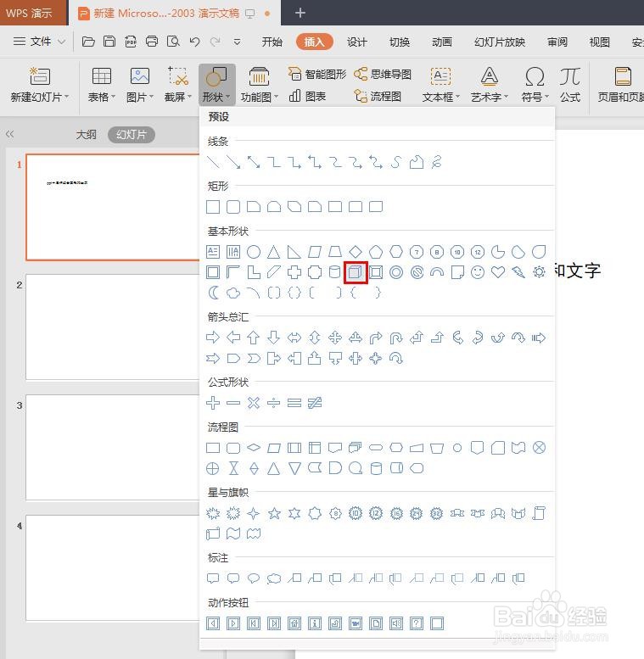
Task: Switch to the 开始 tab
Action: [x=272, y=42]
